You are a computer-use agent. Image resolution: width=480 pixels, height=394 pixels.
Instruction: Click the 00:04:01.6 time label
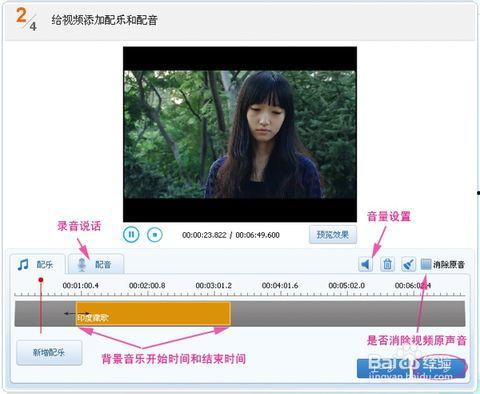[280, 286]
